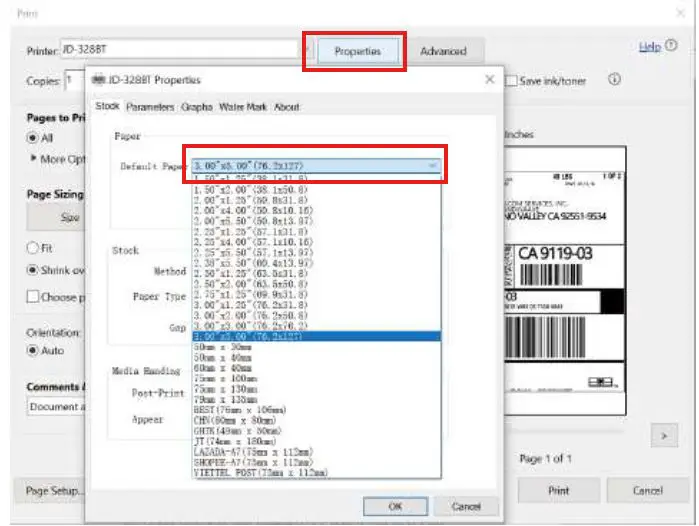Select 2.00"x5.50" paper size option

tap(317, 221)
